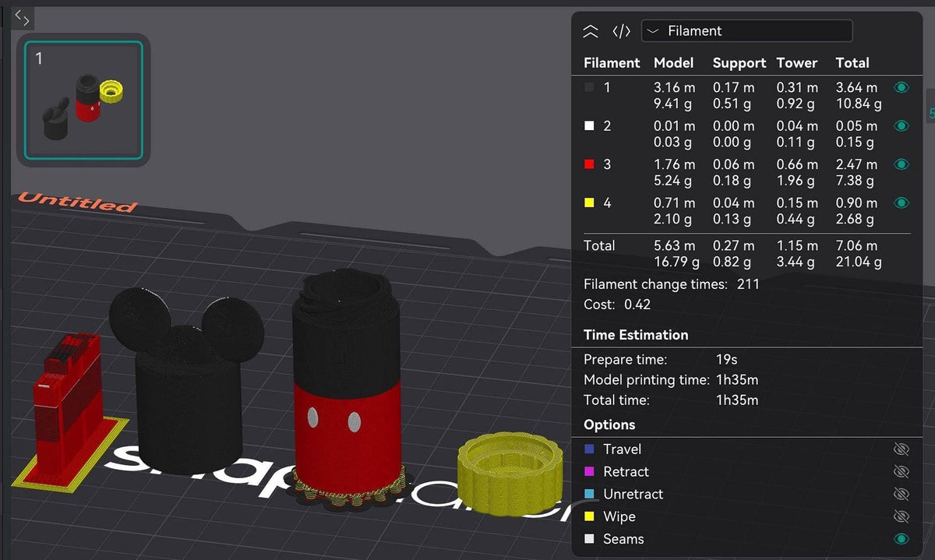Toggle the eye icon for filament 4
935x560 pixels.
[901, 203]
